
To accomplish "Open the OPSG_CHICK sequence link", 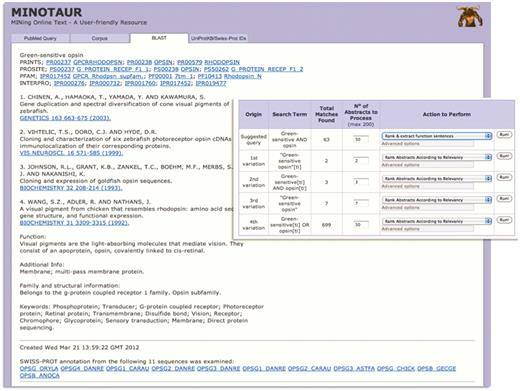I will pos(396,369).
